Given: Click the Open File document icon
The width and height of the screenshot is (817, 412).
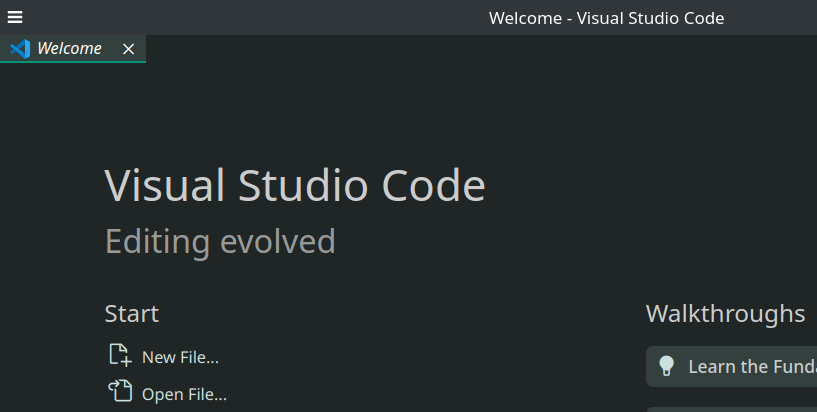Looking at the screenshot, I should [119, 392].
